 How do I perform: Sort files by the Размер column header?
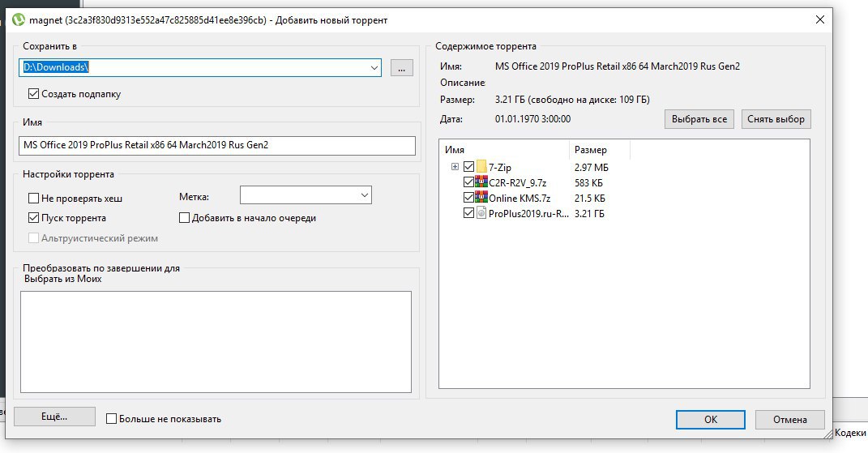[x=600, y=150]
